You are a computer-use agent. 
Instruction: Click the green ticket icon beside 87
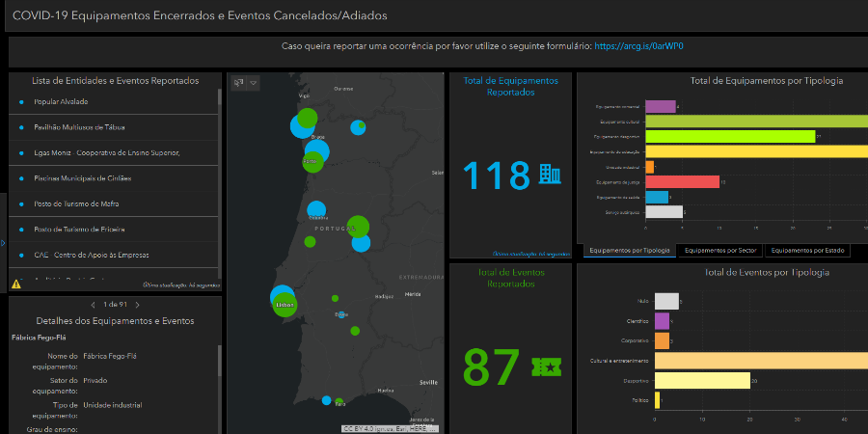tap(547, 366)
